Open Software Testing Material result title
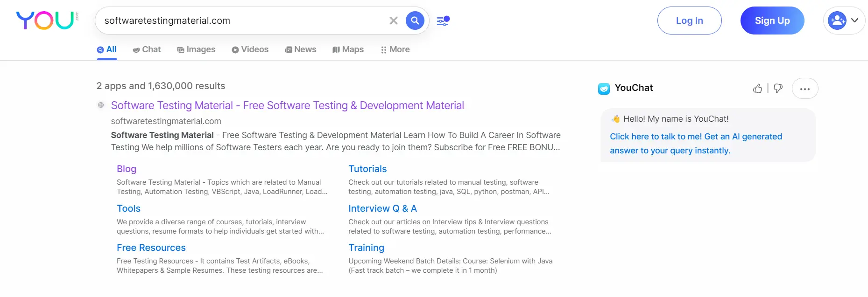 (x=288, y=105)
